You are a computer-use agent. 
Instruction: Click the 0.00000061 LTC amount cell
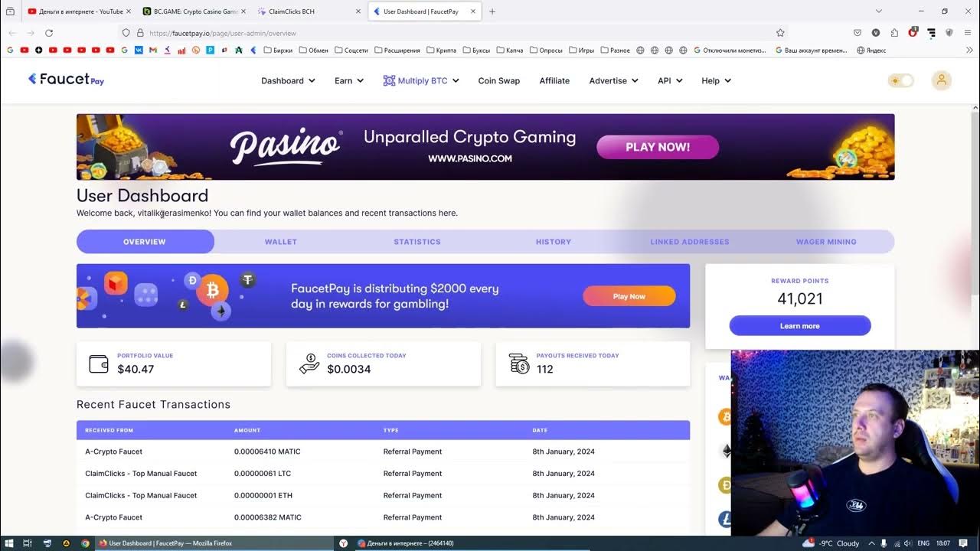click(x=263, y=474)
